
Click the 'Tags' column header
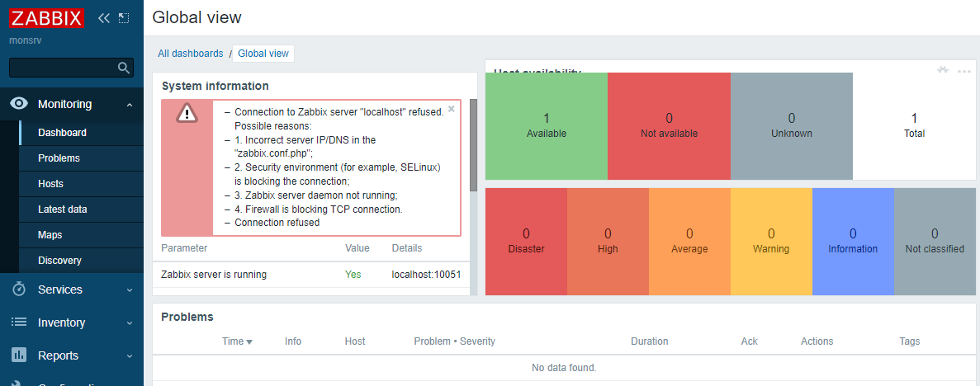pyautogui.click(x=909, y=341)
